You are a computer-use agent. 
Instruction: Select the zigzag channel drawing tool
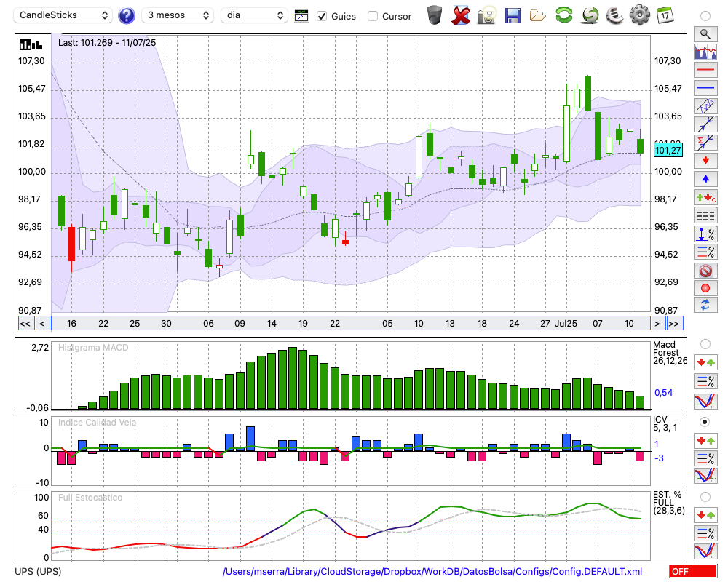click(705, 105)
